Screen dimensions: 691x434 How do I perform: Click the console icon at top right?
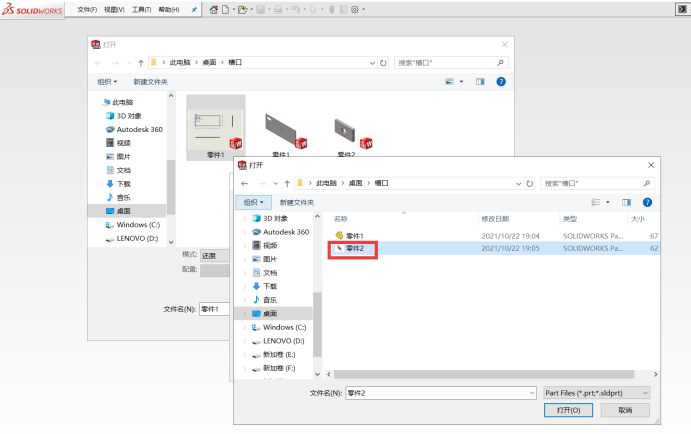(681, 9)
